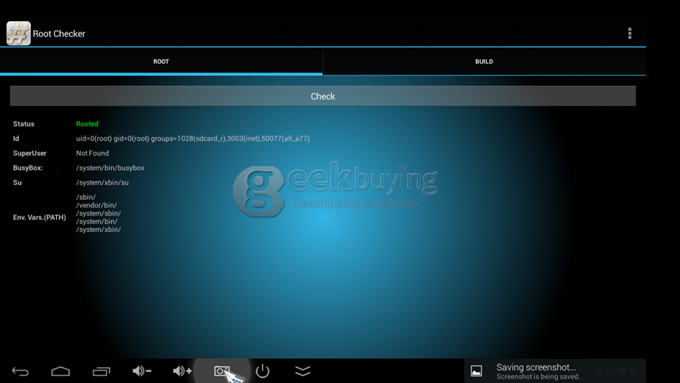Select the uid=0(root) Id value

(x=193, y=138)
